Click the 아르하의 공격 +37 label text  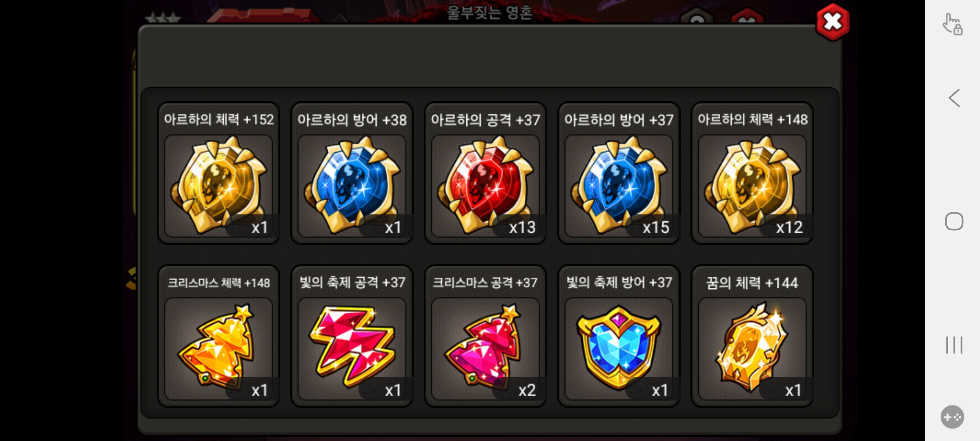click(486, 120)
